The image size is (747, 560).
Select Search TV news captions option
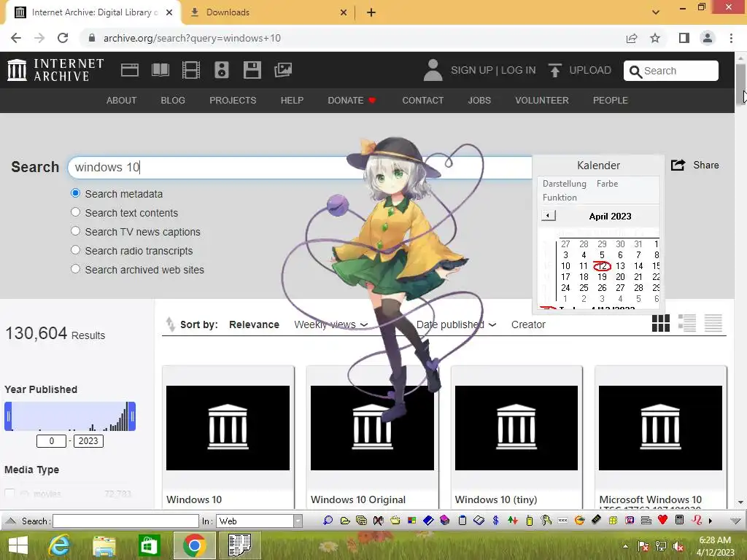(75, 231)
